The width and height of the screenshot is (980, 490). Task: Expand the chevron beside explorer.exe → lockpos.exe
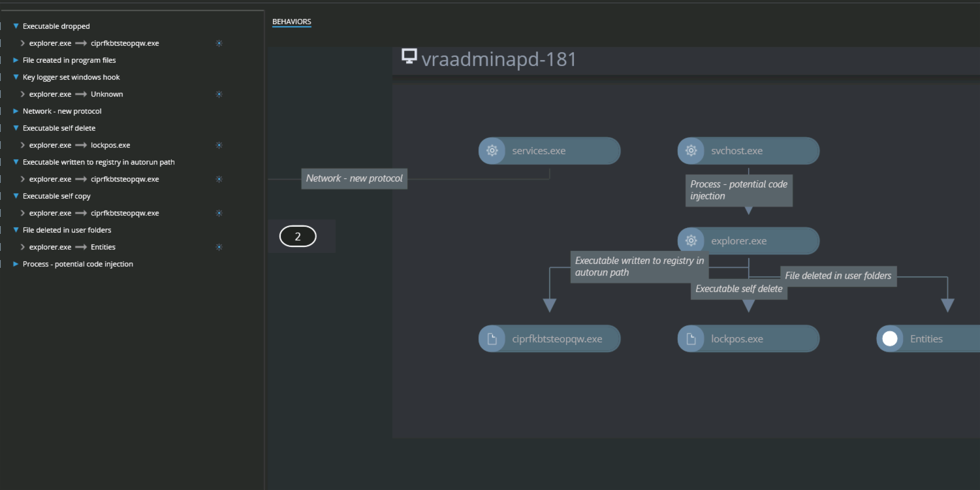22,144
